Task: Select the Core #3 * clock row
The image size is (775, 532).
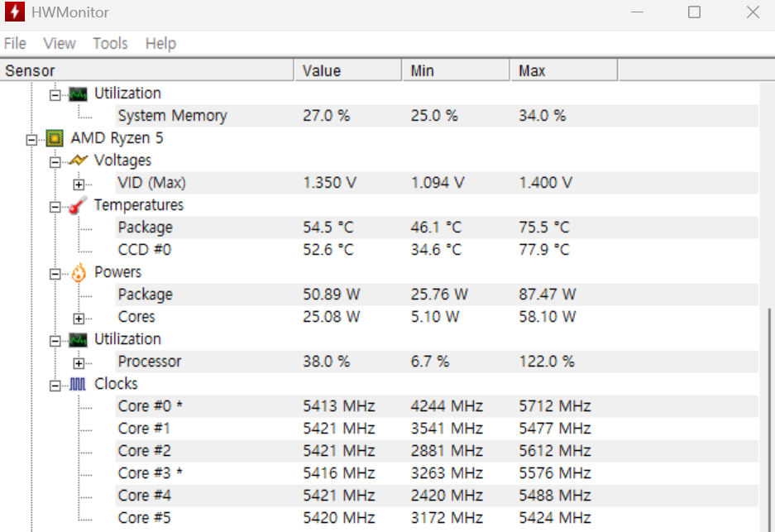Action: click(x=437, y=473)
